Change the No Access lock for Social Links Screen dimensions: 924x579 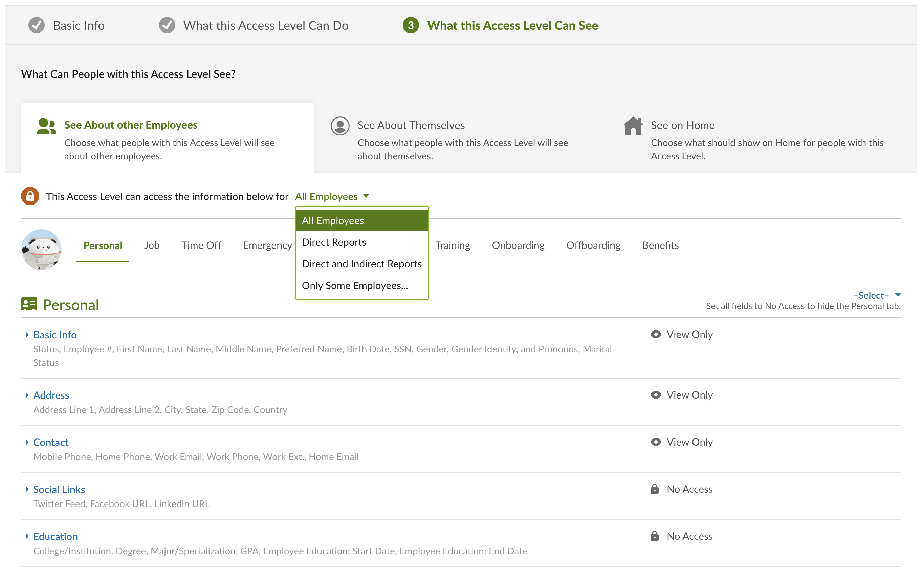654,489
